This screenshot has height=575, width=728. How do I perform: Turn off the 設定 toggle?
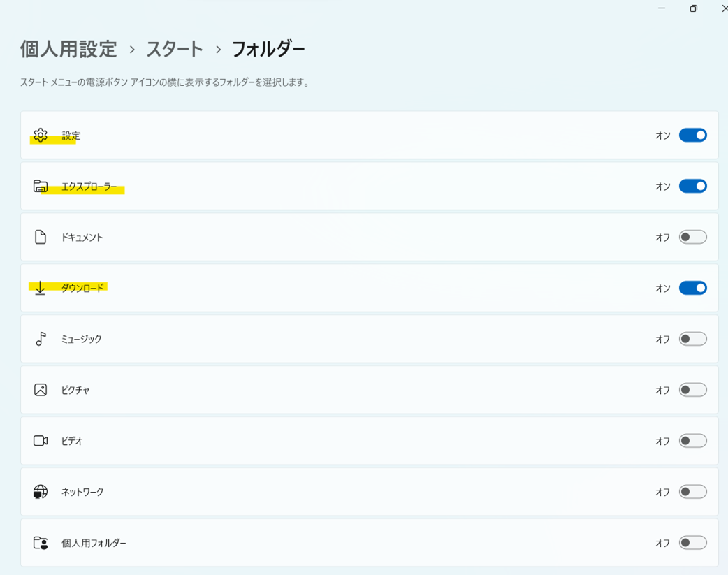[x=692, y=136]
